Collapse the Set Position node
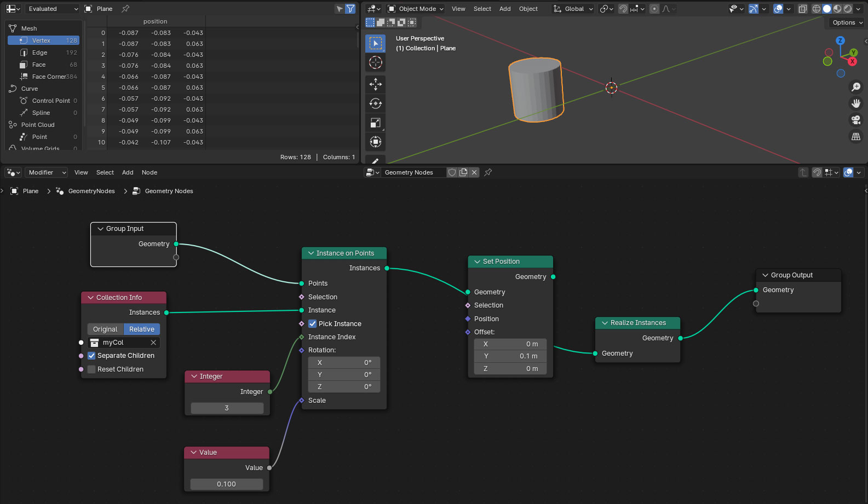This screenshot has height=504, width=868. (x=477, y=262)
